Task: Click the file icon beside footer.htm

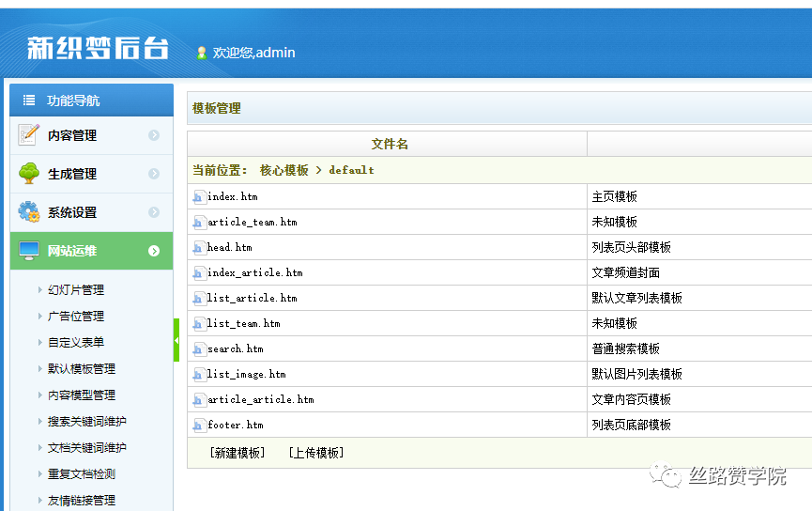Action: (x=197, y=426)
